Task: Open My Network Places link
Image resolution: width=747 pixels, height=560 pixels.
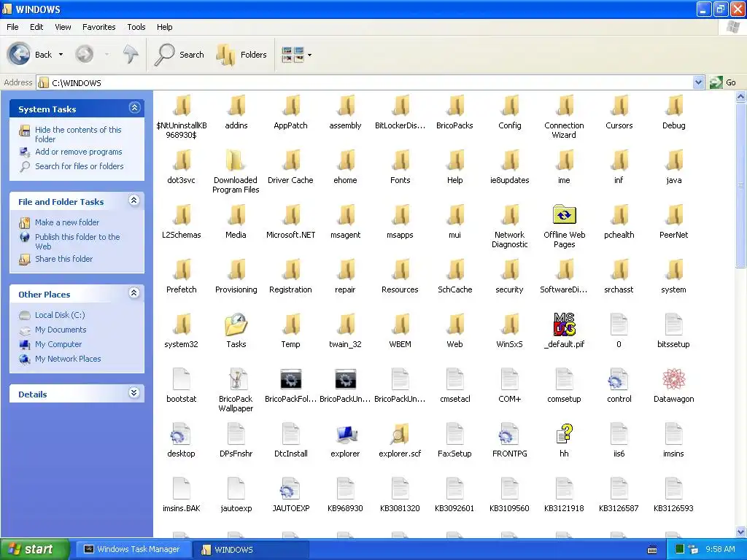Action: tap(68, 359)
